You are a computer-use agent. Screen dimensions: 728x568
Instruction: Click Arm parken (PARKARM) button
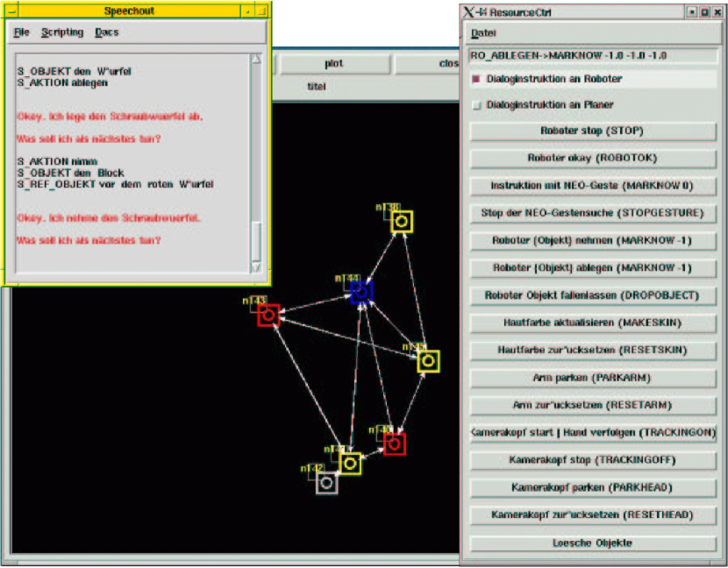(592, 378)
